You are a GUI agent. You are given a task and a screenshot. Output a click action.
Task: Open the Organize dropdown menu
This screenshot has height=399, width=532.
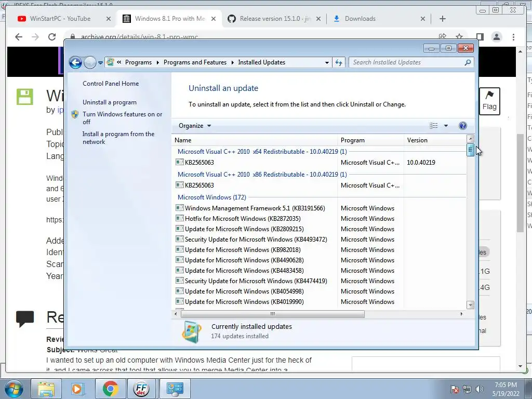(195, 126)
